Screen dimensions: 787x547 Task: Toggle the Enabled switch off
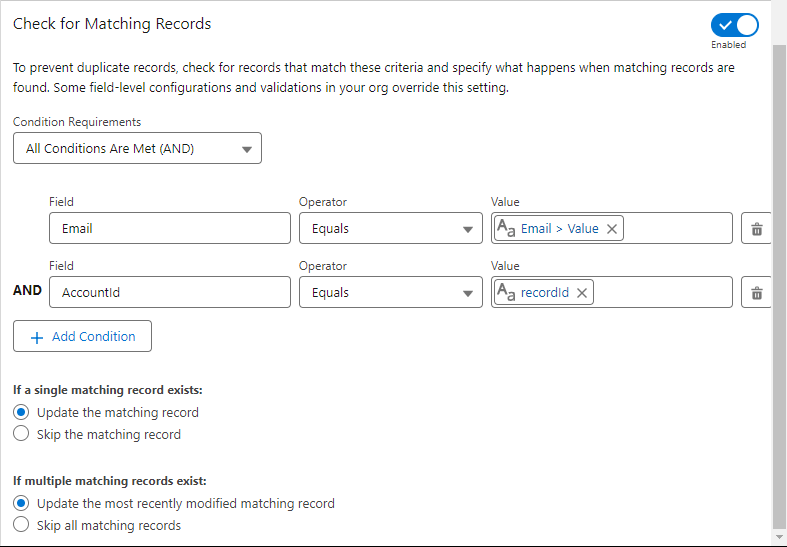pos(734,25)
